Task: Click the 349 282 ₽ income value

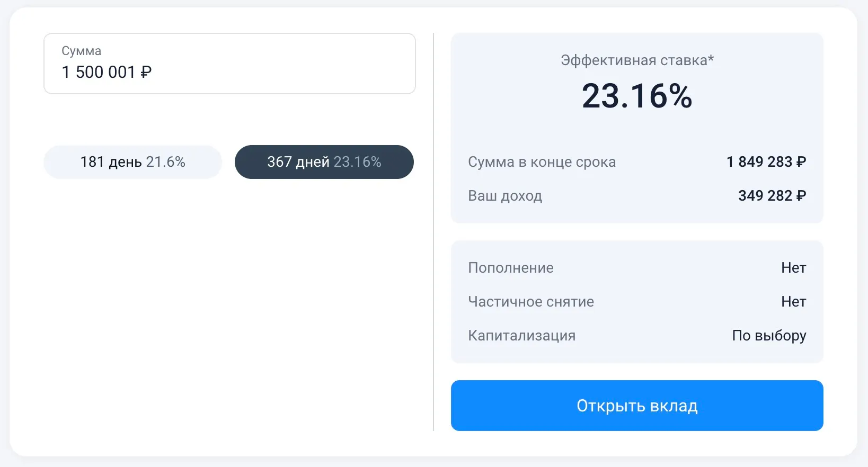Action: coord(772,196)
